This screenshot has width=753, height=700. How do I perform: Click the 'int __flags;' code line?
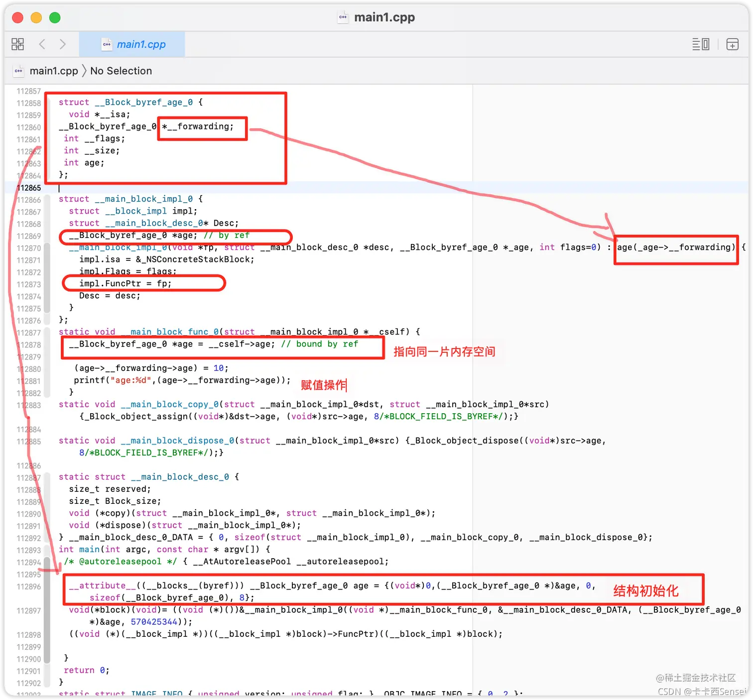94,138
